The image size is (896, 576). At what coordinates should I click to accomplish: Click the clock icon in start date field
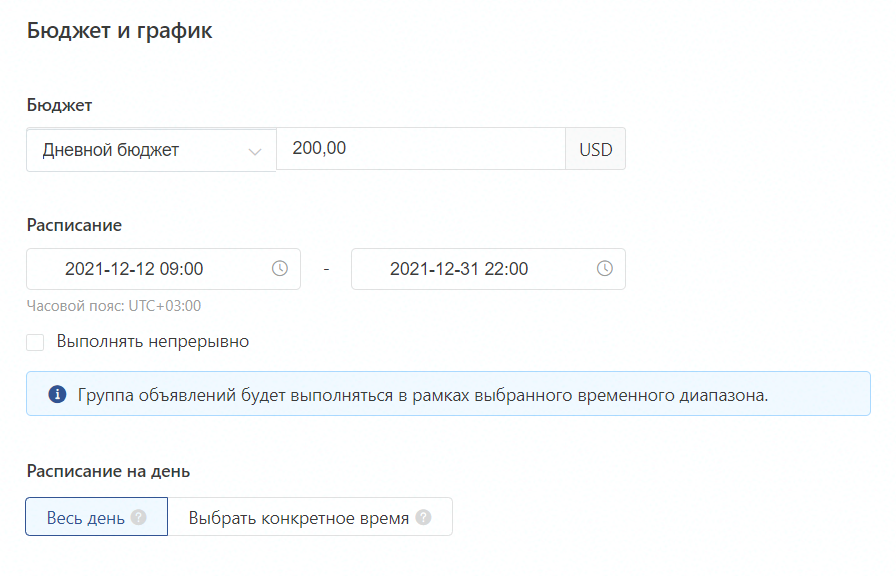tap(279, 269)
